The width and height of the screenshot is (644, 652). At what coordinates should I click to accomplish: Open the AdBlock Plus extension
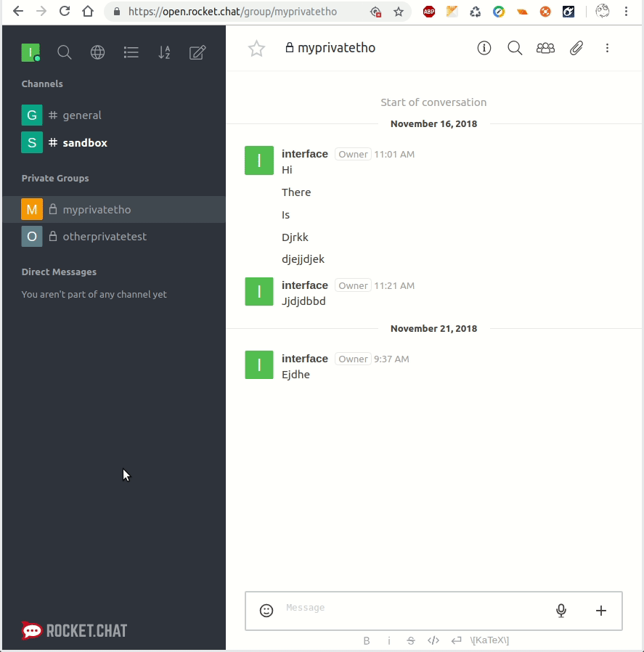tap(429, 12)
